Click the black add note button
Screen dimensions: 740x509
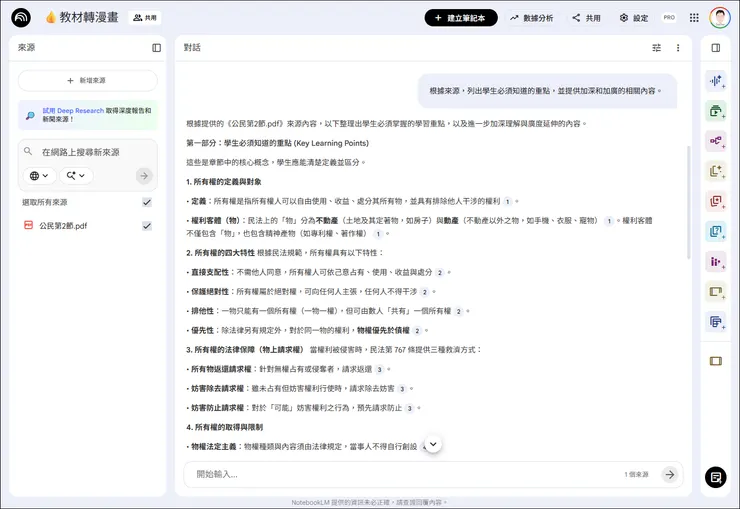click(715, 477)
